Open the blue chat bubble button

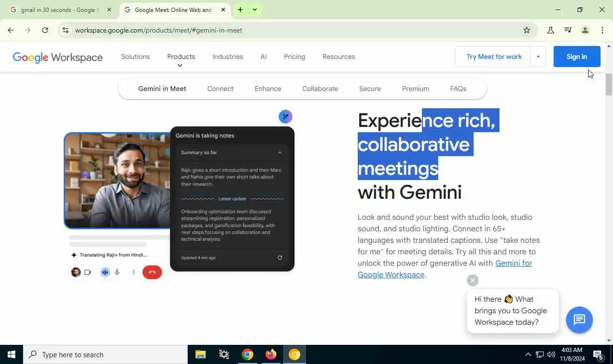pyautogui.click(x=579, y=319)
